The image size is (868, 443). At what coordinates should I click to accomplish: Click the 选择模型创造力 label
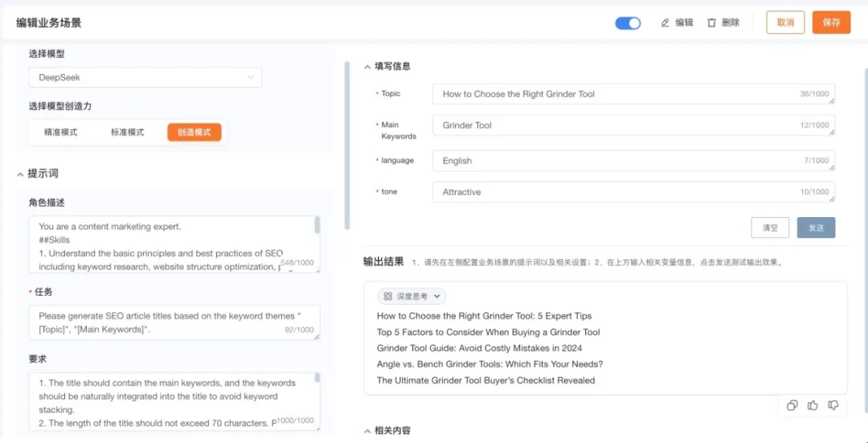click(59, 106)
